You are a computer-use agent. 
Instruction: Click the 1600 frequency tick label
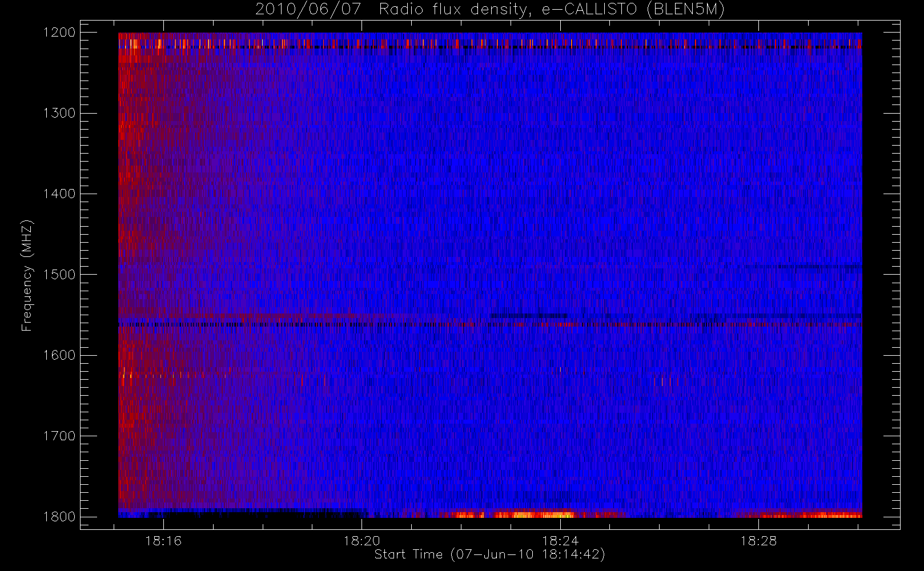[59, 355]
